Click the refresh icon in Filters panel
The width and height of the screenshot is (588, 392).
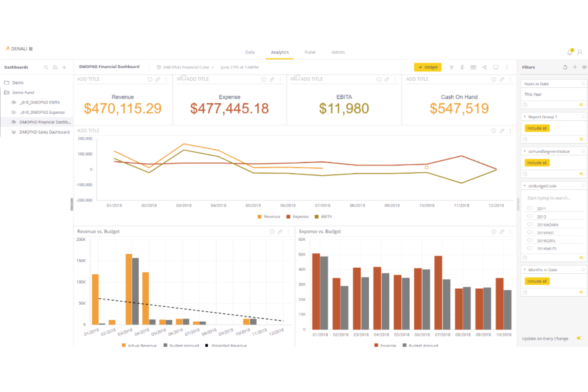565,67
